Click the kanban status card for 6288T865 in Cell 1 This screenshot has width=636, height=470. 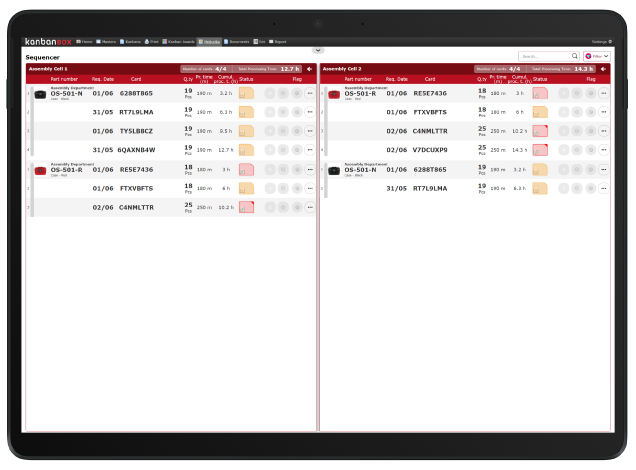point(246,93)
